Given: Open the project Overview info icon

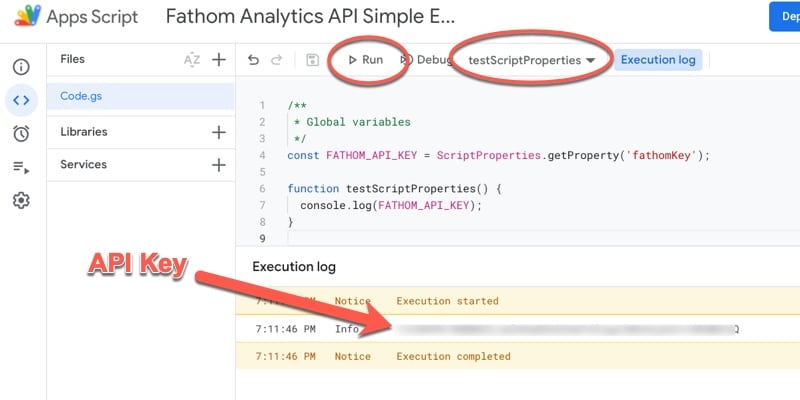Looking at the screenshot, I should [21, 67].
